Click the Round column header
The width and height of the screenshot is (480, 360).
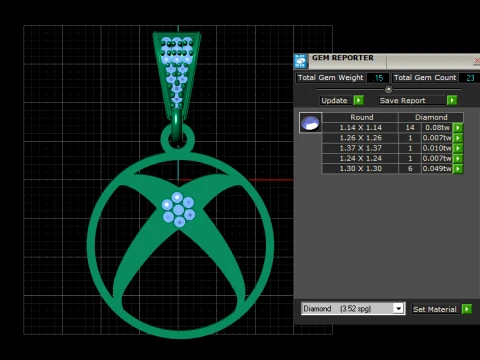[361, 117]
